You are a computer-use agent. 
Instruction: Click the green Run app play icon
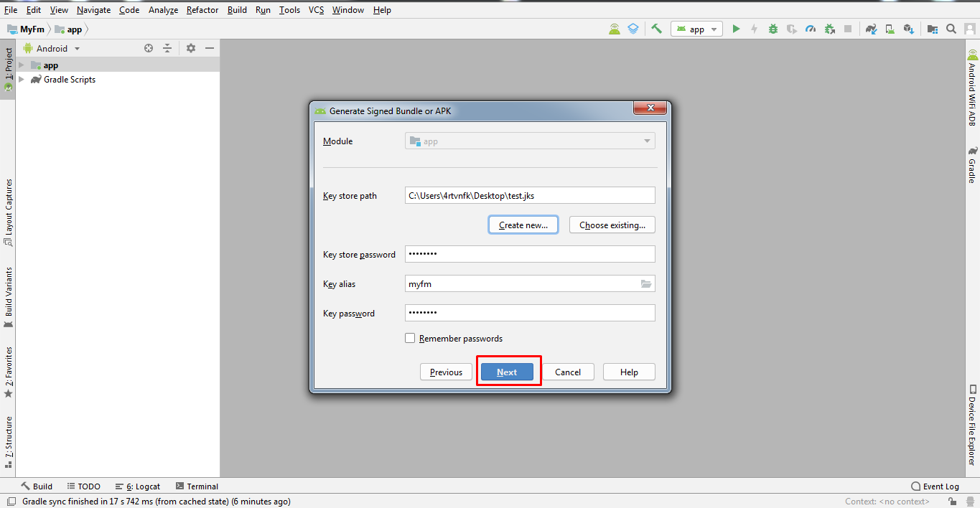click(736, 29)
